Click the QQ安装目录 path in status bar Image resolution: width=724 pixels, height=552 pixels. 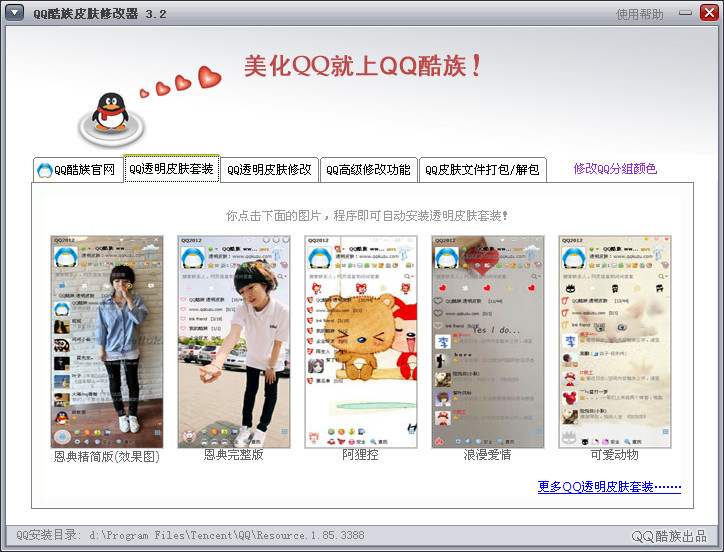pos(190,535)
